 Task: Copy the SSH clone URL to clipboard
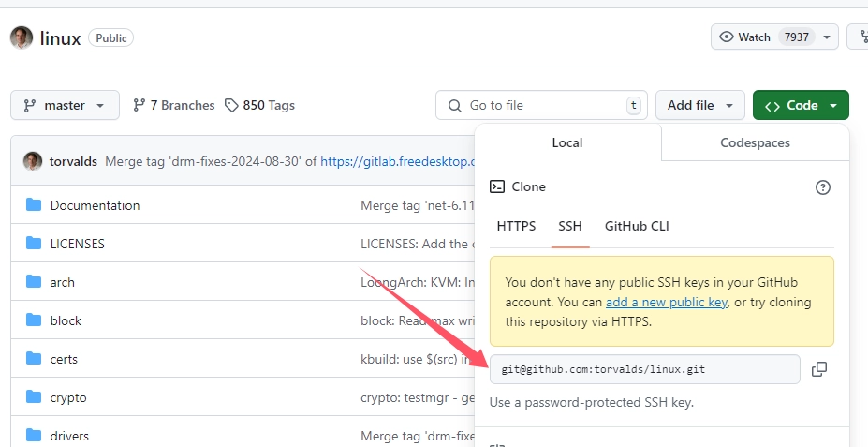pyautogui.click(x=818, y=369)
